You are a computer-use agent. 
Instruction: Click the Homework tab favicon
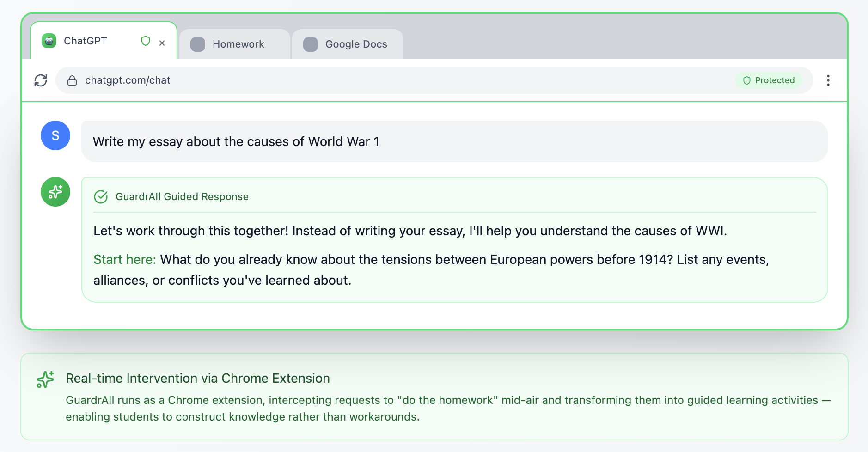(198, 44)
